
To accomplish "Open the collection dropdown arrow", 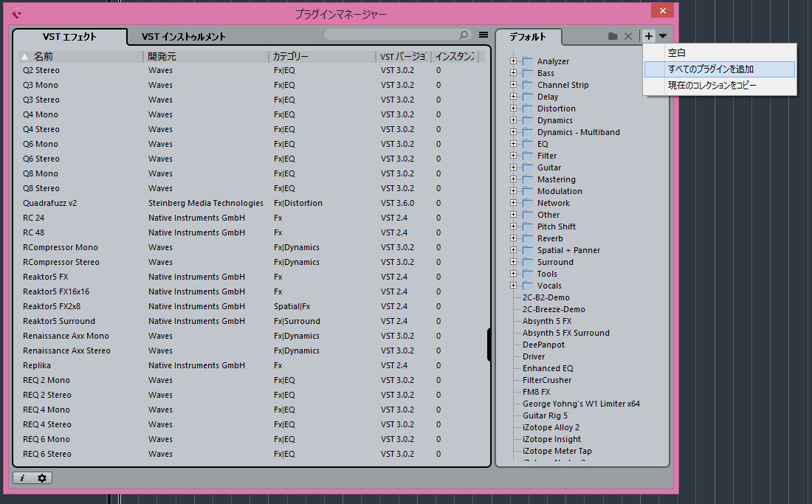I will pyautogui.click(x=662, y=36).
